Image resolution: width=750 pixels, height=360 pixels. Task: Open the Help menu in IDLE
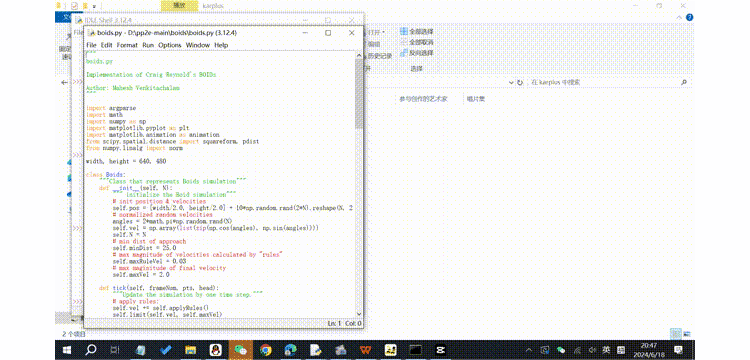221,45
